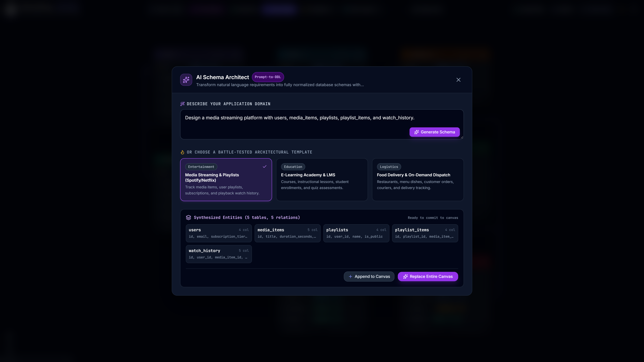The height and width of the screenshot is (362, 644).
Task: Click the Logistics category tag
Action: pos(389,167)
